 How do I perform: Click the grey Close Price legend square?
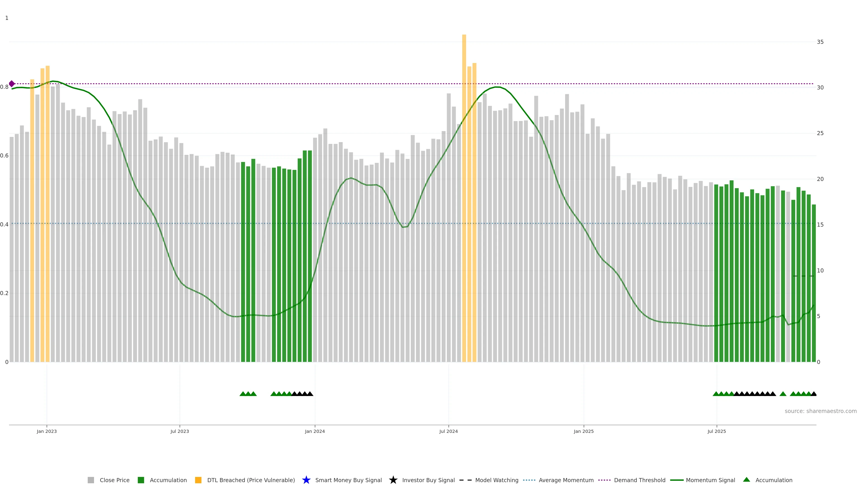[91, 480]
